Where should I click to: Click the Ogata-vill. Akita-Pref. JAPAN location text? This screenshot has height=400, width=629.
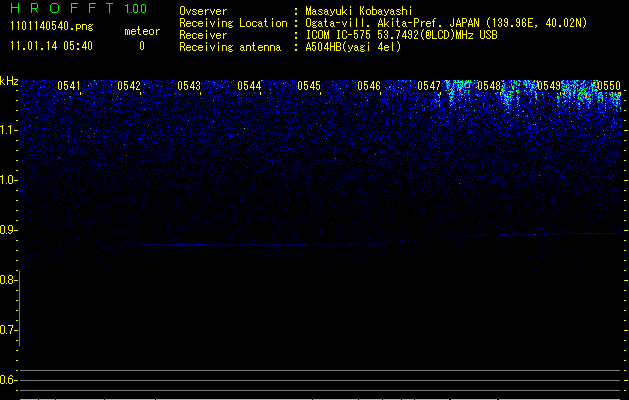pos(446,23)
